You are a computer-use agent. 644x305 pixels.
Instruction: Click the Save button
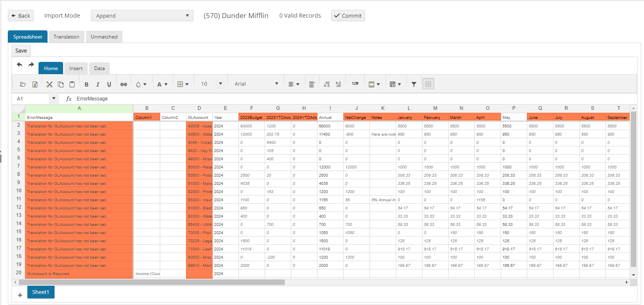tap(21, 51)
